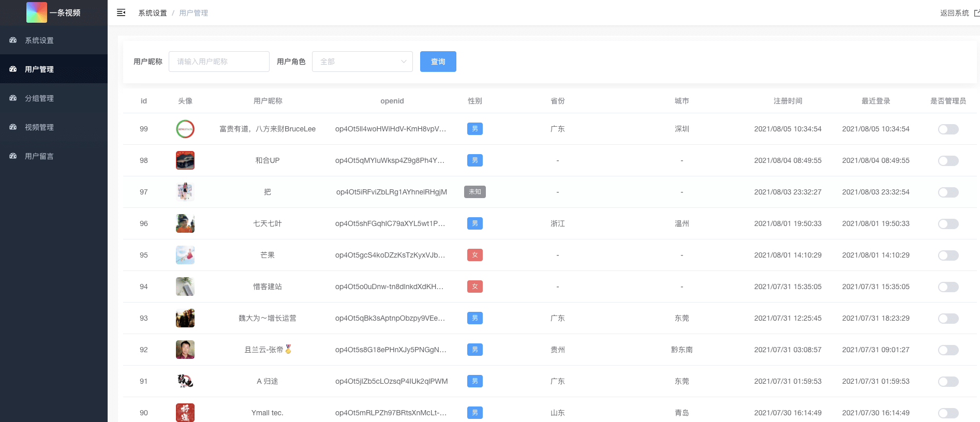Click the 最近登录 column header
980x422 pixels.
click(876, 101)
